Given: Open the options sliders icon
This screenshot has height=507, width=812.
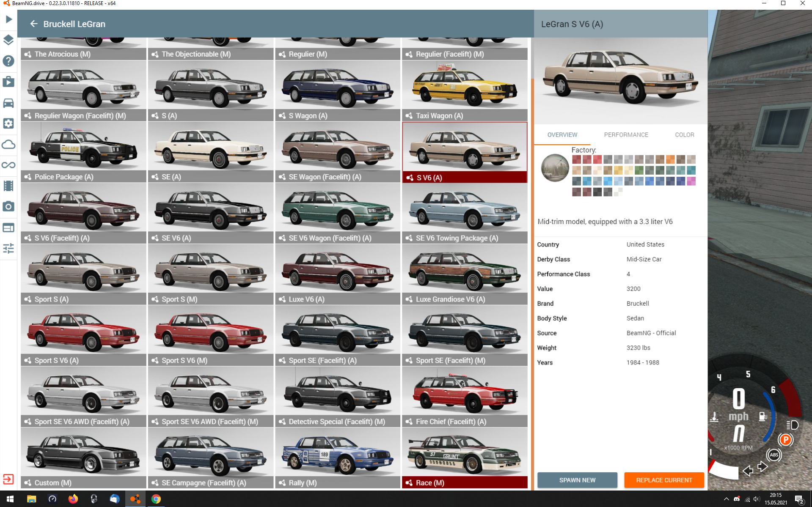Looking at the screenshot, I should 8,248.
